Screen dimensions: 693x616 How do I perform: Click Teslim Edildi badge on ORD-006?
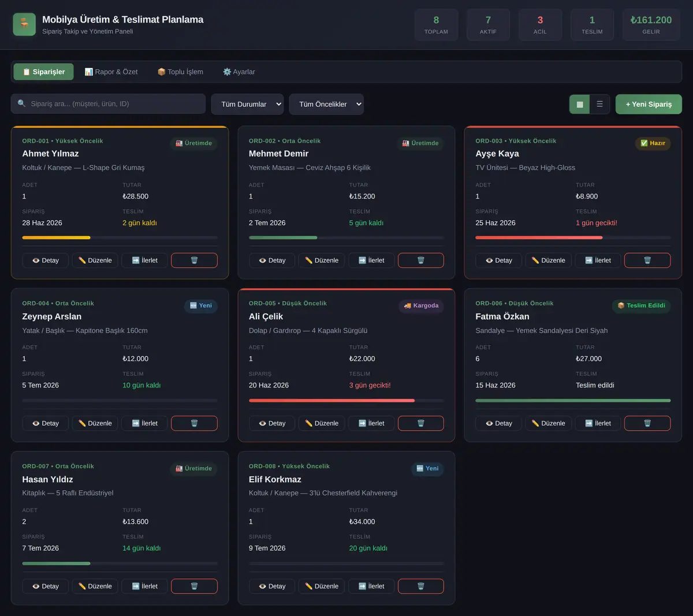click(641, 305)
